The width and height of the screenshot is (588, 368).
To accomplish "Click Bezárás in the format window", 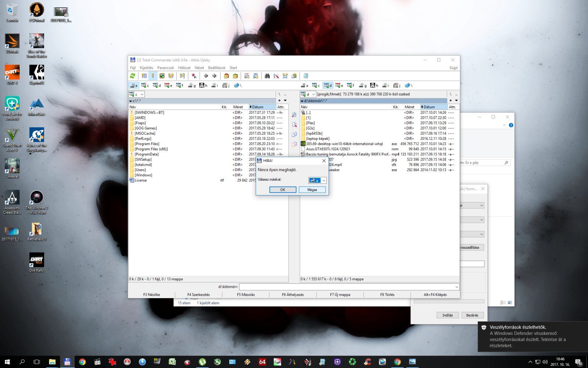I will (472, 315).
